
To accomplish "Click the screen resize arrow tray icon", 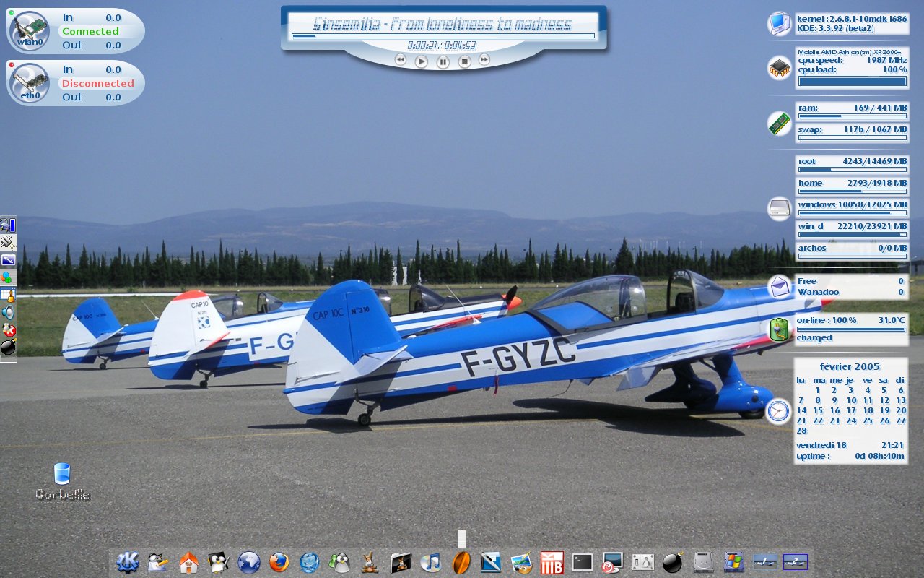I will click(9, 260).
